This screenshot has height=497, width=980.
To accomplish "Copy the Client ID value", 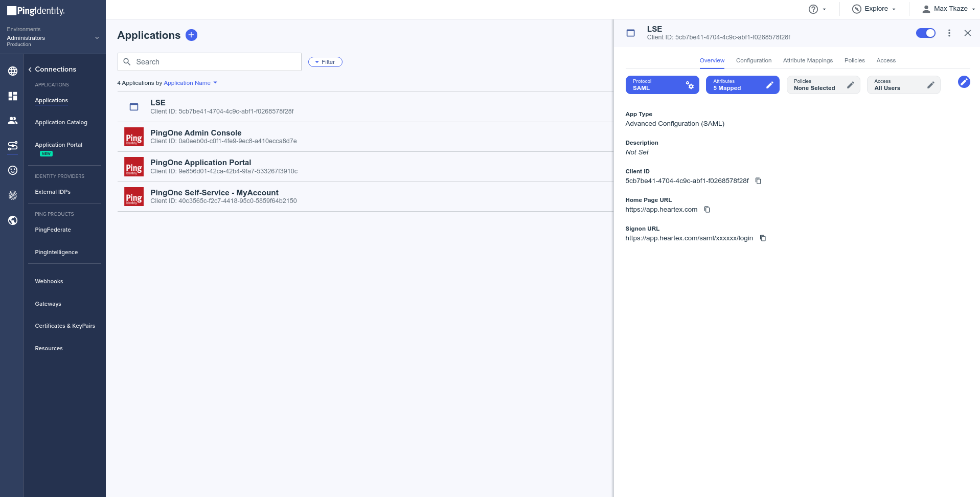I will pyautogui.click(x=759, y=181).
